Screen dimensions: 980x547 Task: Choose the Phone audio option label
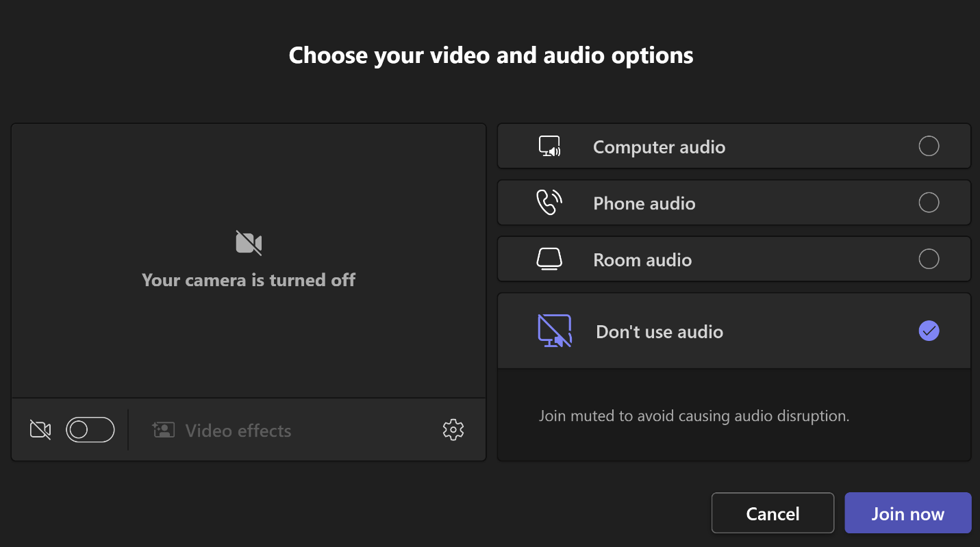(644, 203)
